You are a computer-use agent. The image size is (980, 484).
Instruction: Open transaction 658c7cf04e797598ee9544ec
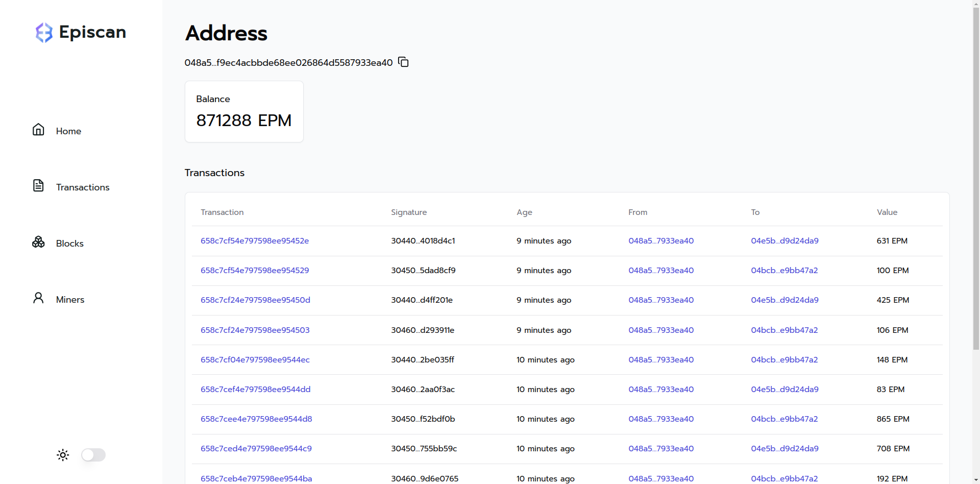tap(255, 360)
